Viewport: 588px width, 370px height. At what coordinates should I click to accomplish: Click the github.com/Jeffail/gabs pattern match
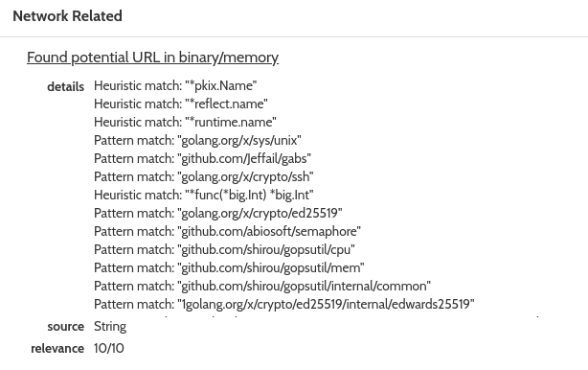click(202, 158)
